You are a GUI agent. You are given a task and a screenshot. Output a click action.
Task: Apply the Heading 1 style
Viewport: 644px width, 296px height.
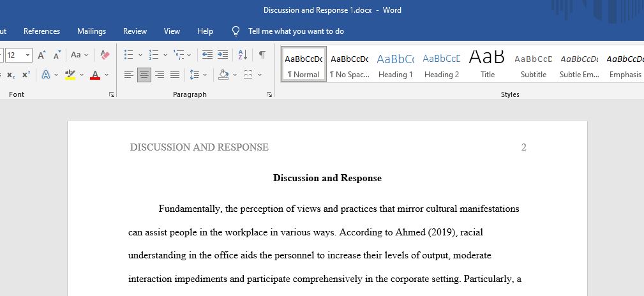pyautogui.click(x=396, y=64)
